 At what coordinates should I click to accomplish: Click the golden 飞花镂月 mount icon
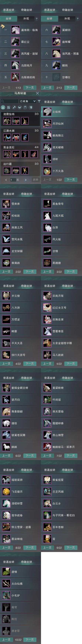point(6,485)
